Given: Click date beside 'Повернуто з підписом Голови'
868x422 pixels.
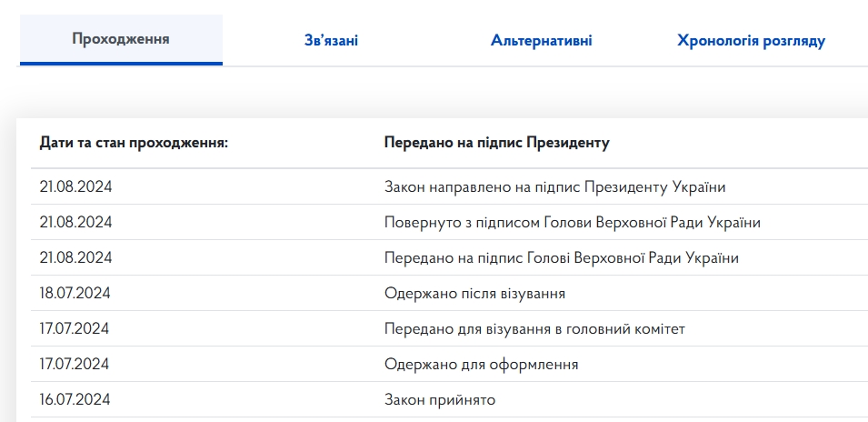Looking at the screenshot, I should point(75,222).
